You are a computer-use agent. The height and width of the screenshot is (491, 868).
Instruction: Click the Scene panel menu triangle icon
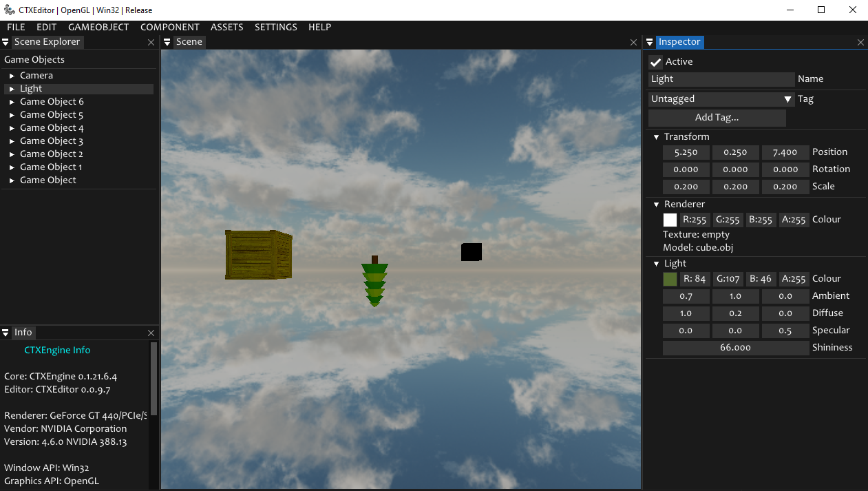click(167, 42)
